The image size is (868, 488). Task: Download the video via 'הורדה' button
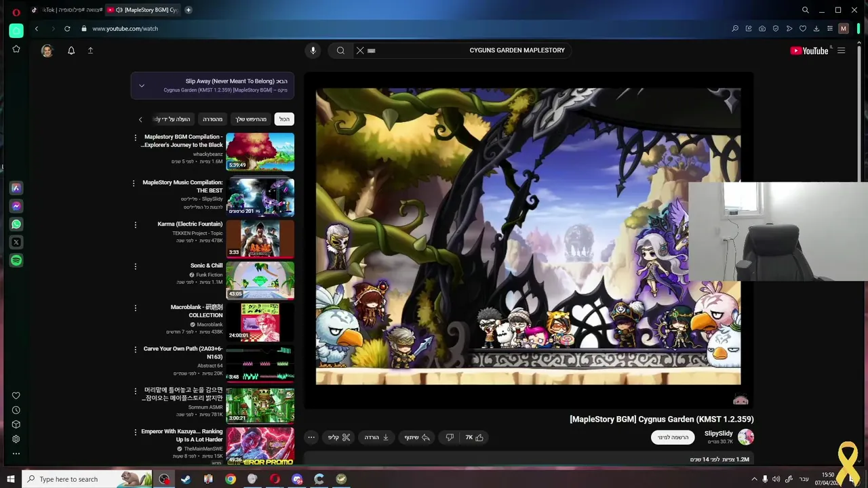click(376, 437)
